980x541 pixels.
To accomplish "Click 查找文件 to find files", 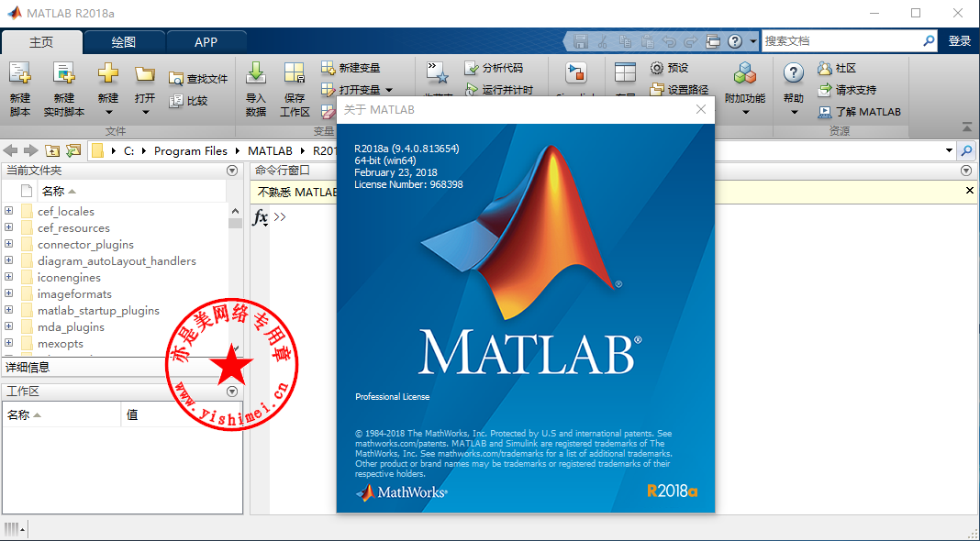I will click(x=198, y=79).
